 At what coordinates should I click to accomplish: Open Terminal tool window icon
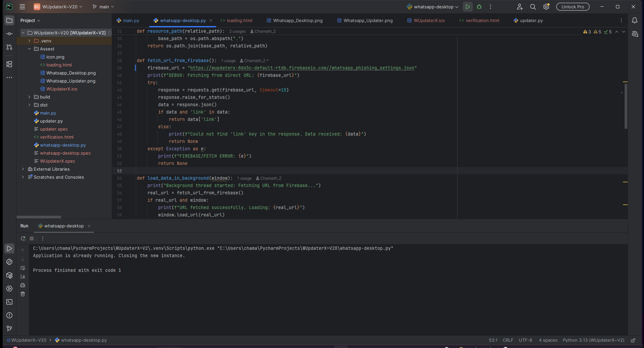point(9,302)
